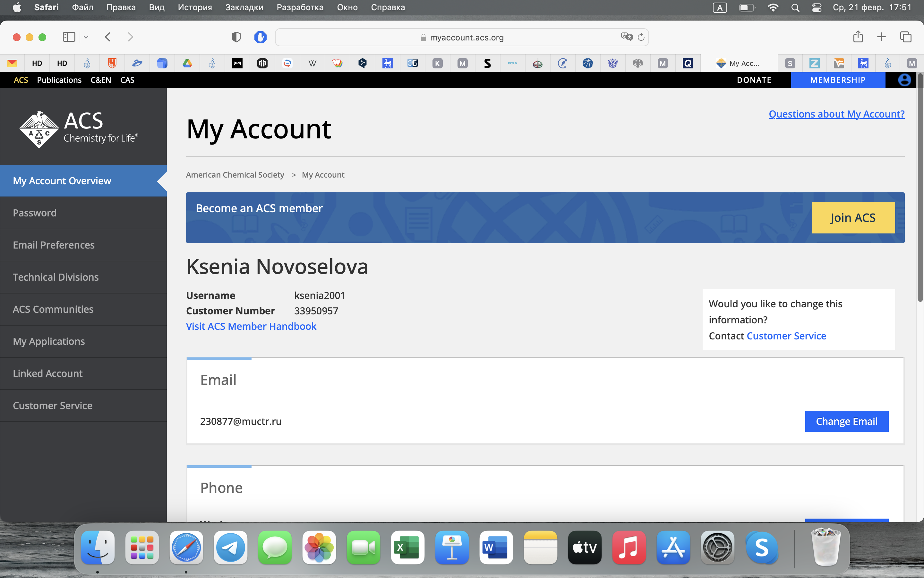Open ACS Communities in sidebar

click(83, 309)
